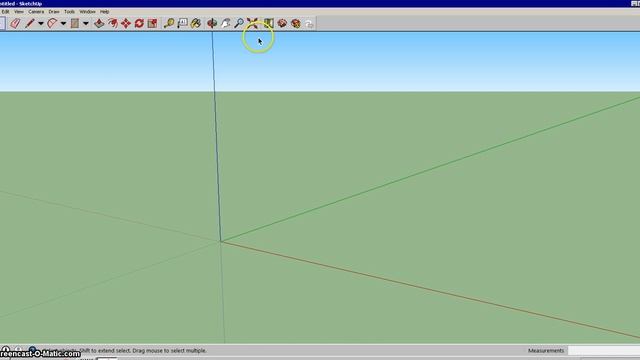640x360 pixels.
Task: Select the Arc tool
Action: tap(52, 23)
